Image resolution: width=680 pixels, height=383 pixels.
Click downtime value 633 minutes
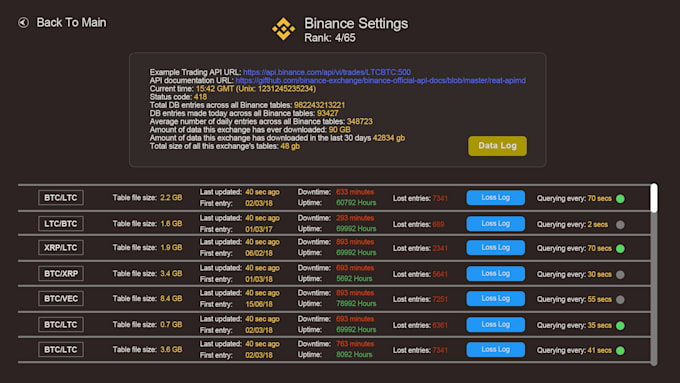click(x=355, y=192)
